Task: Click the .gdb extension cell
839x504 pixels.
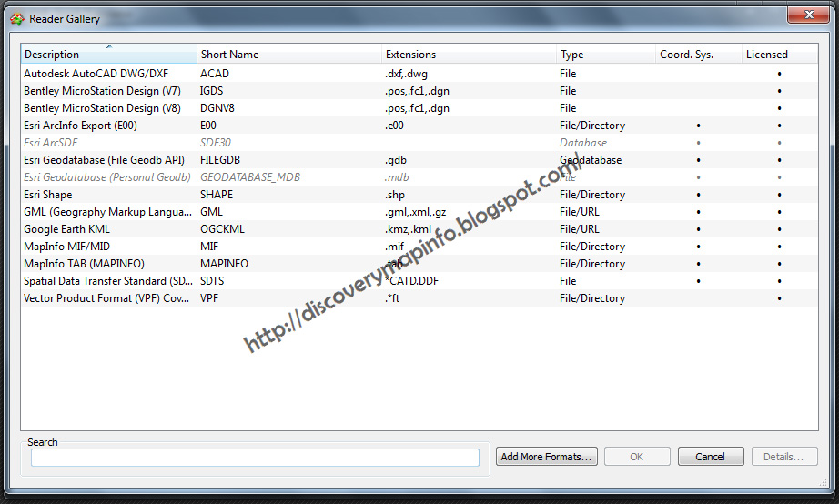Action: [396, 160]
